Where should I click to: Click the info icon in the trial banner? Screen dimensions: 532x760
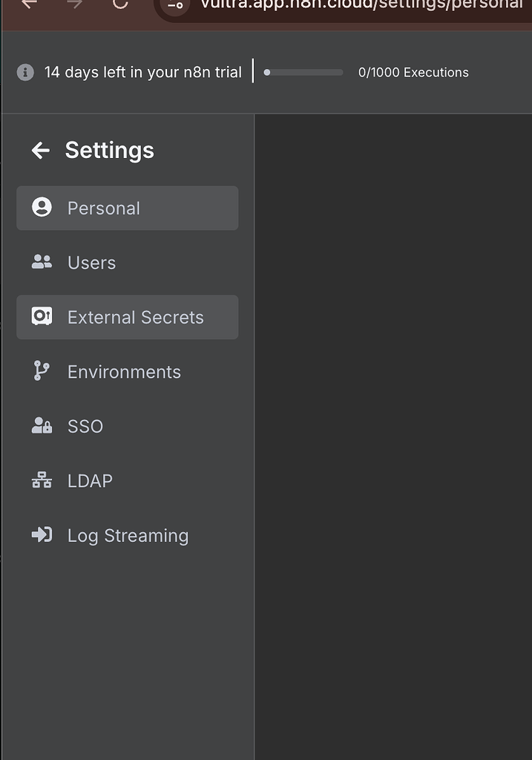pyautogui.click(x=25, y=72)
